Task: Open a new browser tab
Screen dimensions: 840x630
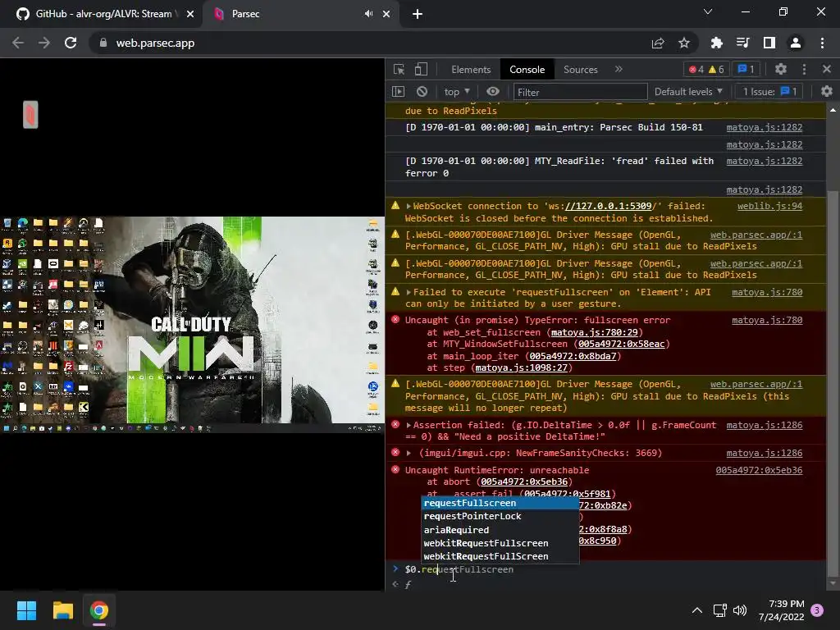Action: (418, 14)
